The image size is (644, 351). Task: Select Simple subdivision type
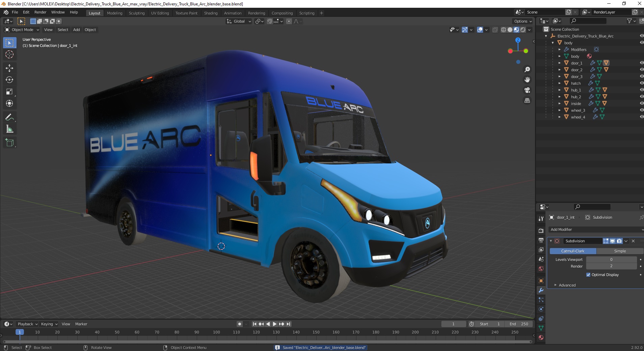(620, 251)
